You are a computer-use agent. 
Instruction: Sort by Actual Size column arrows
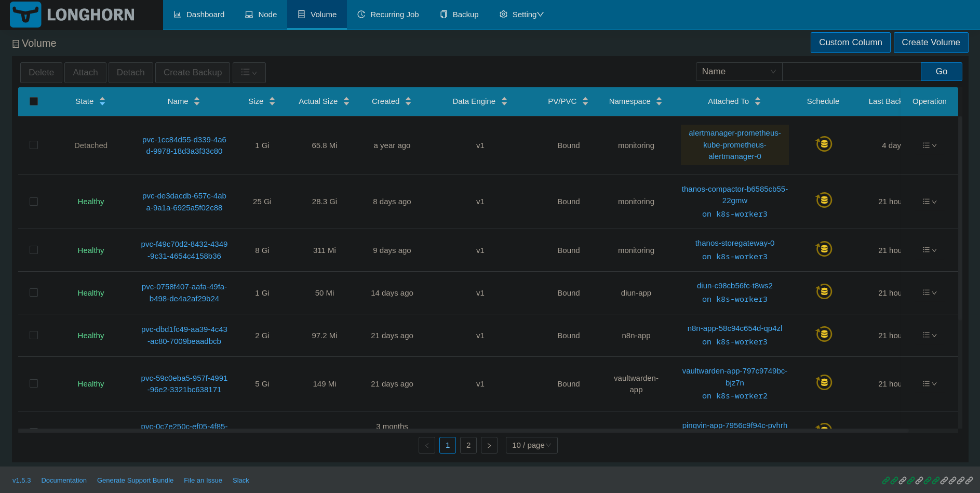pyautogui.click(x=346, y=101)
